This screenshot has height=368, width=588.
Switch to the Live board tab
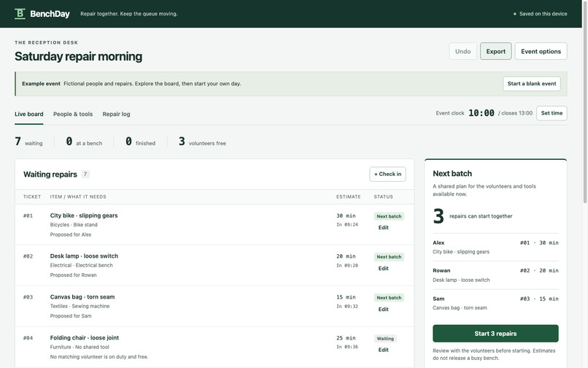tap(29, 114)
